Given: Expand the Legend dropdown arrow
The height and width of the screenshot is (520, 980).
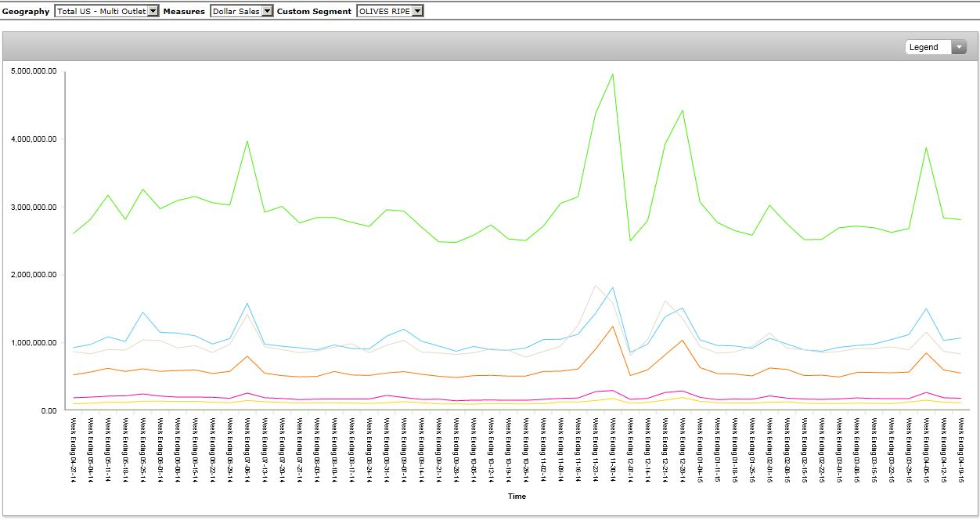Looking at the screenshot, I should [x=959, y=47].
